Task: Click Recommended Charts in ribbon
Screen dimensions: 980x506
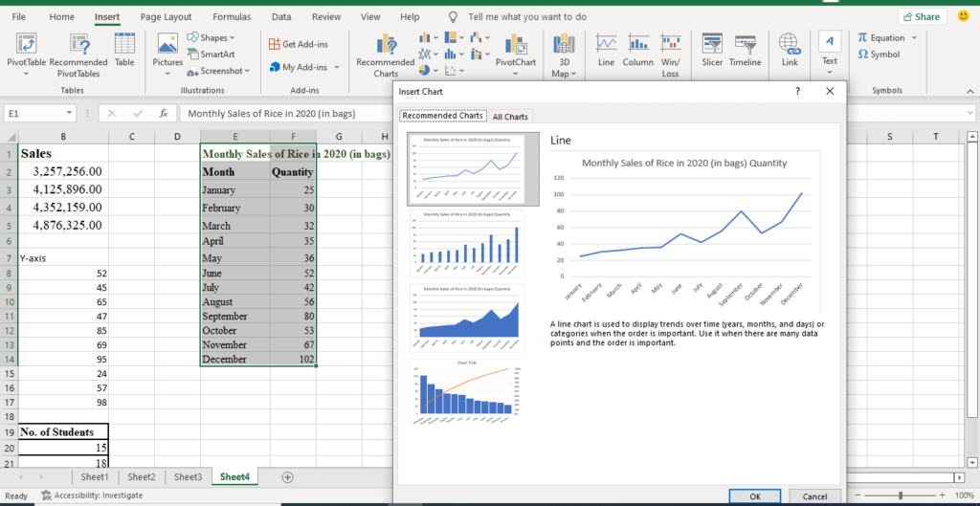Action: pos(385,56)
